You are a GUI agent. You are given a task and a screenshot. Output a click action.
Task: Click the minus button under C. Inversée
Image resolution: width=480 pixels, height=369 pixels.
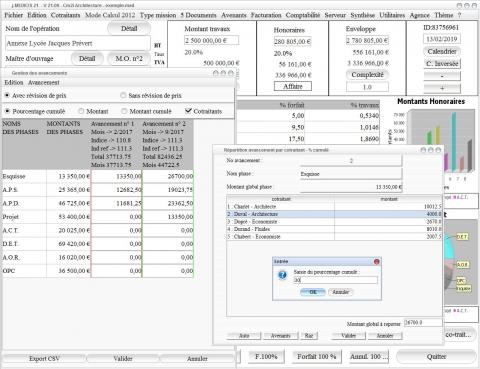(x=442, y=76)
